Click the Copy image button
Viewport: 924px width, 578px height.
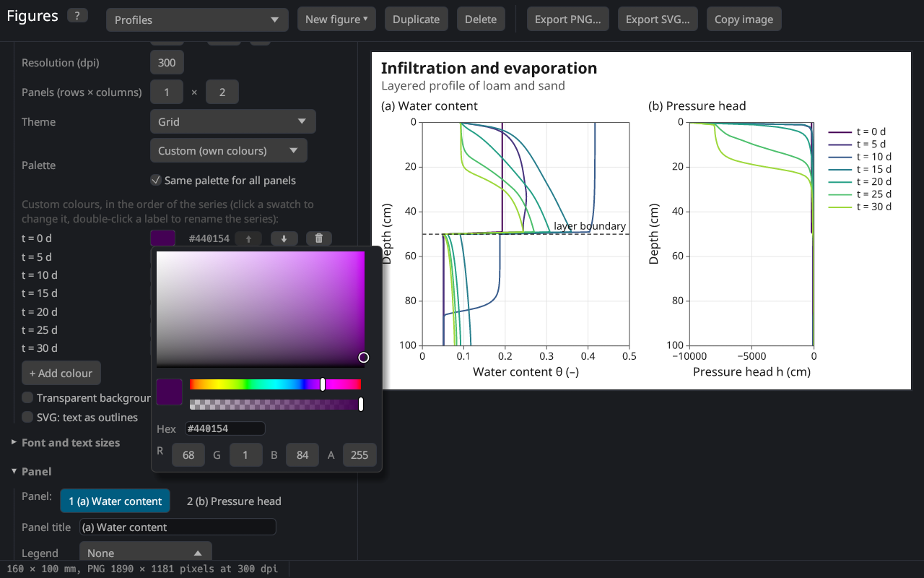pos(744,20)
